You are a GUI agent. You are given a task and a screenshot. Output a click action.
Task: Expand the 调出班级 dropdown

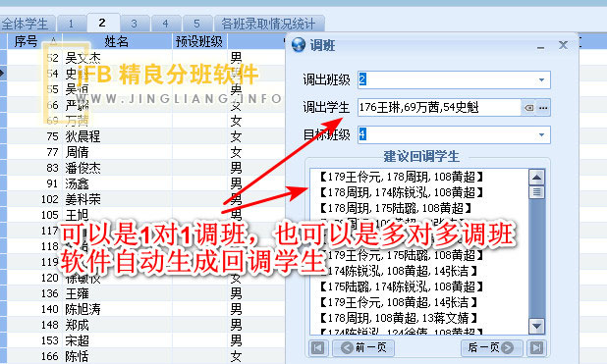point(541,79)
